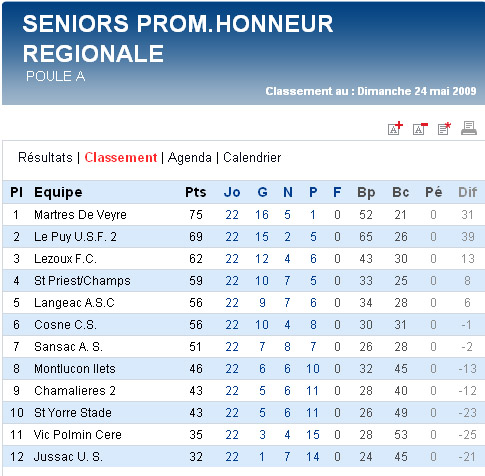Click the decrease font size icon
This screenshot has width=485, height=476.
pos(420,128)
